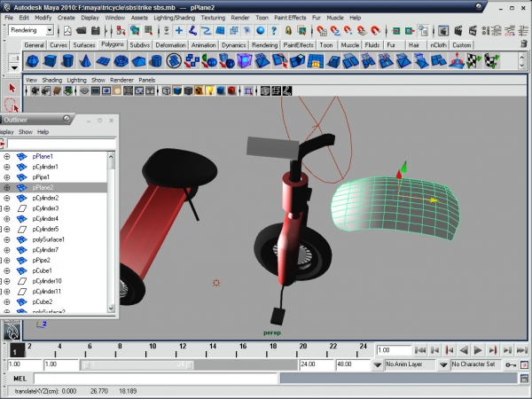
Task: Go to start of playback range
Action: coord(420,350)
